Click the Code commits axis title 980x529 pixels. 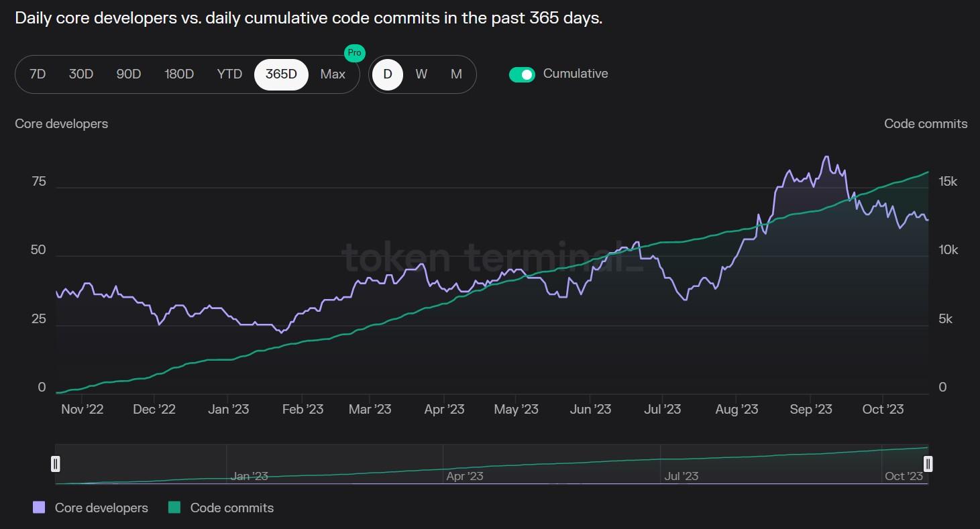[926, 123]
